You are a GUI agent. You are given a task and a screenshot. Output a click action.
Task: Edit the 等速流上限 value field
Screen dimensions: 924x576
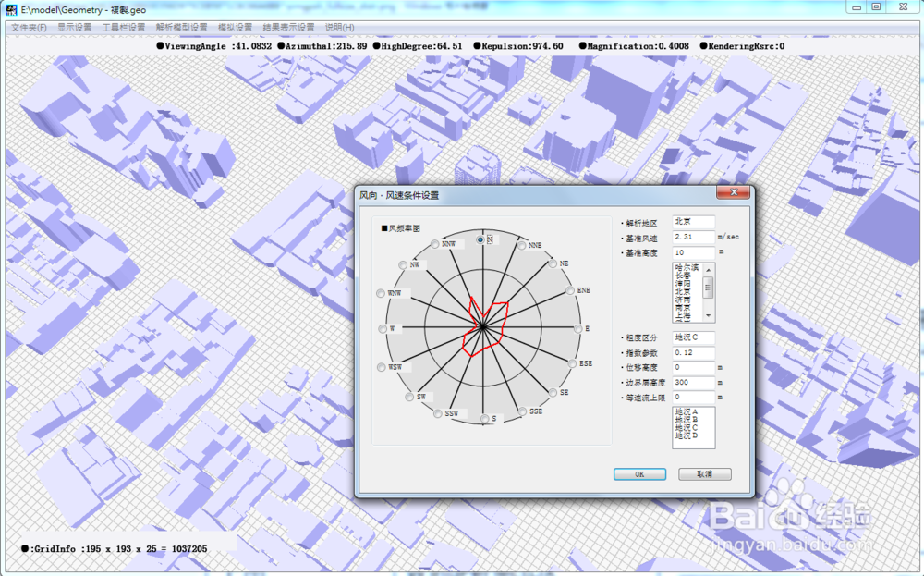pyautogui.click(x=694, y=398)
